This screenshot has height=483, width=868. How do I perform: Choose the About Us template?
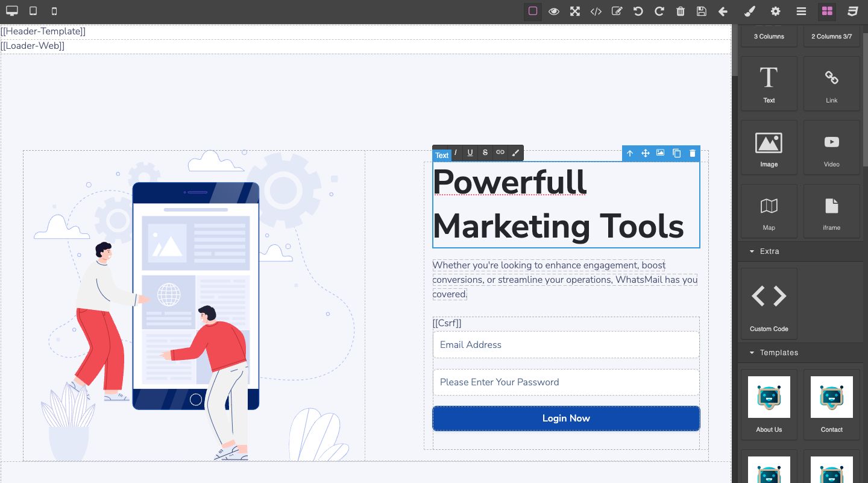click(769, 405)
